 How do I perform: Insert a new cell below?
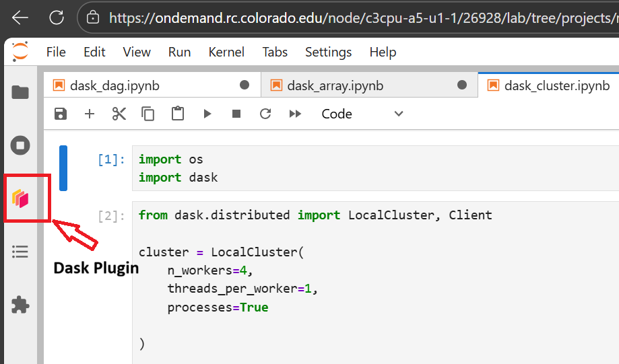[90, 114]
